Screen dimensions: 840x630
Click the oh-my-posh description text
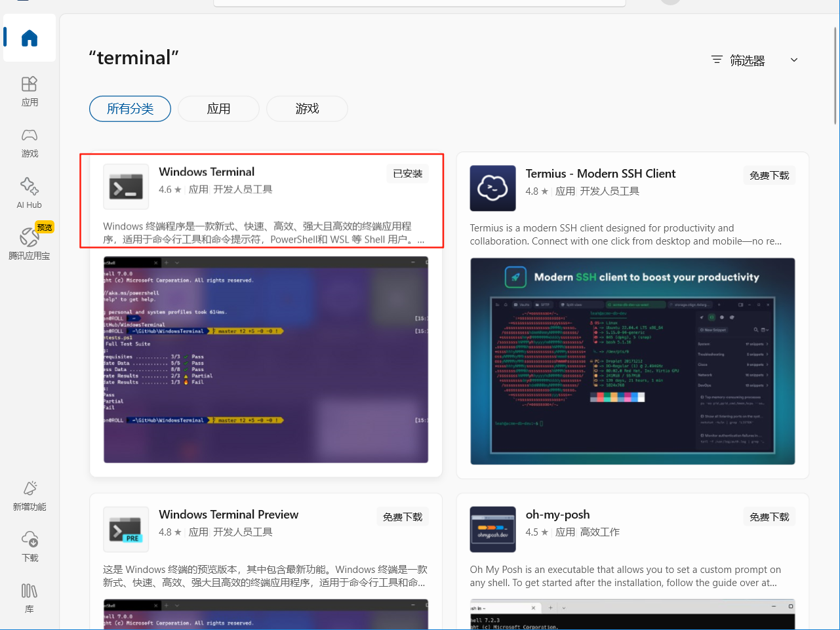click(626, 576)
